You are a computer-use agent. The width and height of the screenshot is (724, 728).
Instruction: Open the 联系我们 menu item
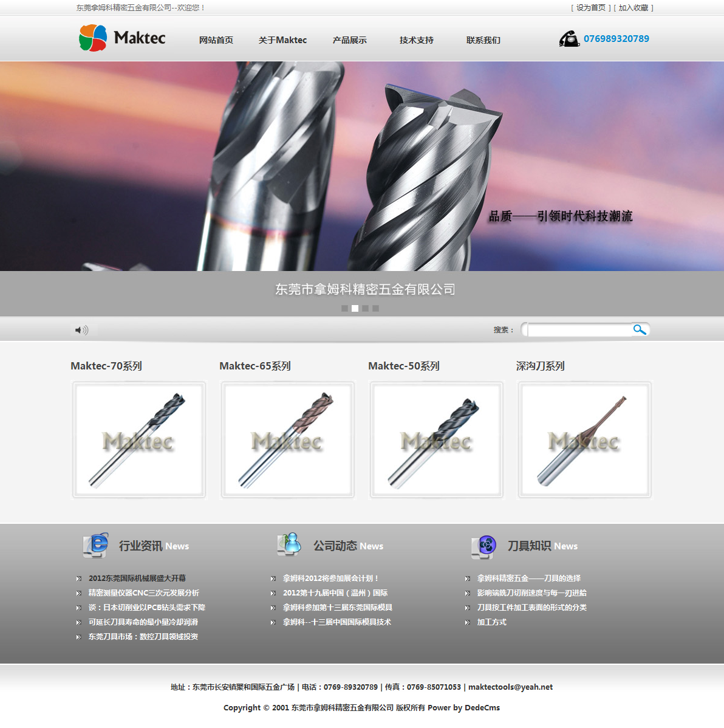[x=483, y=40]
